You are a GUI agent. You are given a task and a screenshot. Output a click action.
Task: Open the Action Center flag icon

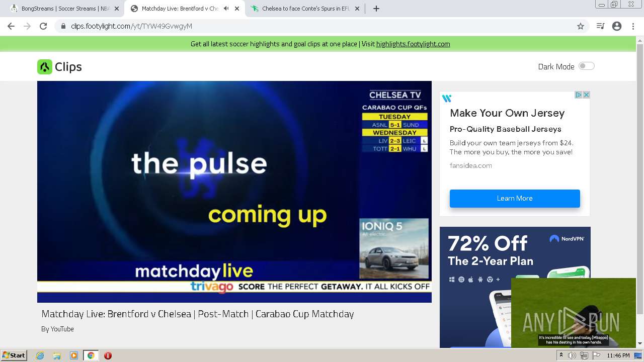click(x=595, y=355)
